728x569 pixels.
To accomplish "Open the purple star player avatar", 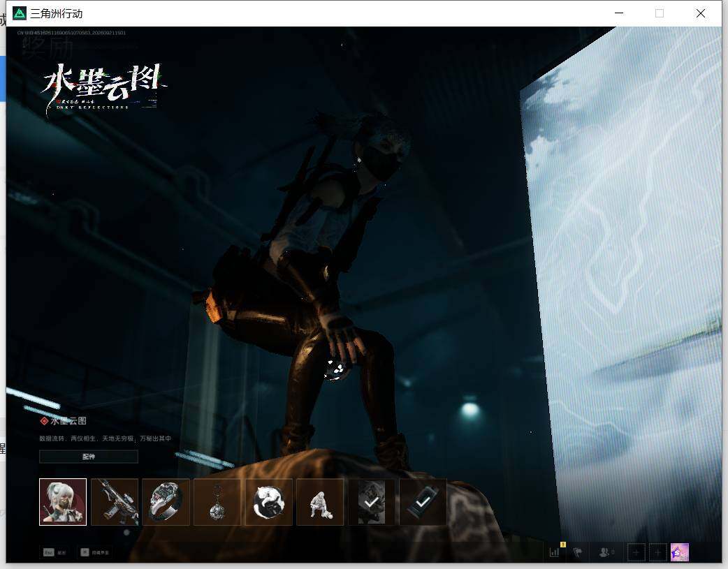I will (680, 552).
